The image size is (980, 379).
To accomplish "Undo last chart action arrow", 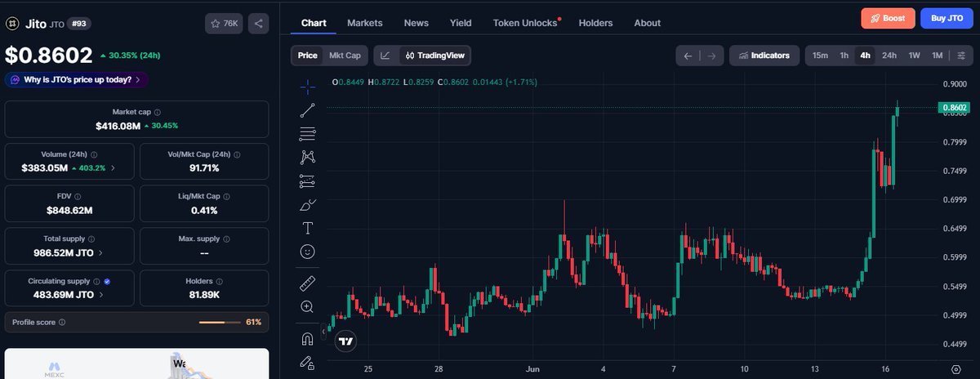I will point(688,56).
